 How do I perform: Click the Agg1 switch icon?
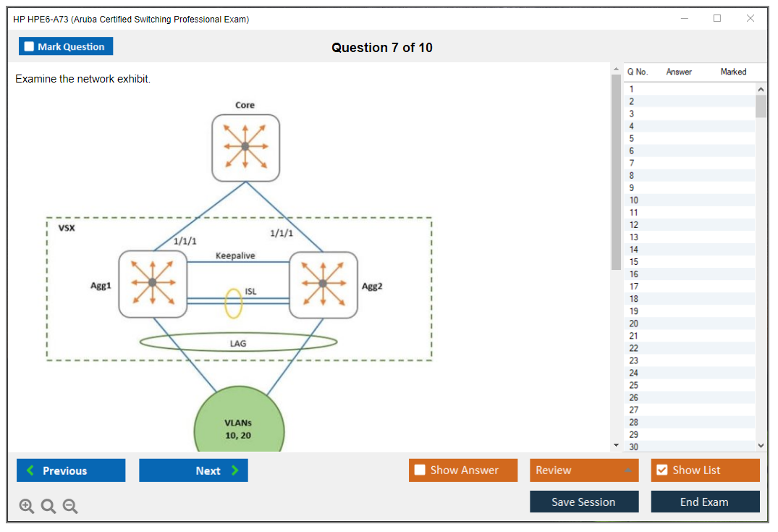153,284
